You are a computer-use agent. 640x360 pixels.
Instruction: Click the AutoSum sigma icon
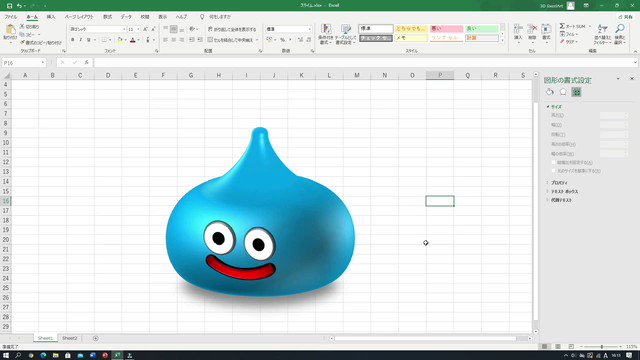(x=562, y=26)
